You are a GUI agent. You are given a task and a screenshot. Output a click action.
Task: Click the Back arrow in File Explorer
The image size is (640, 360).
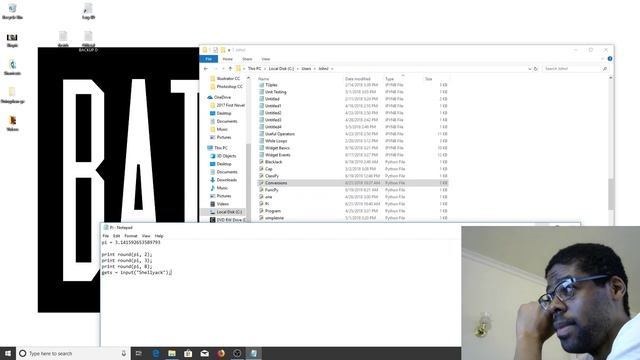(x=206, y=69)
